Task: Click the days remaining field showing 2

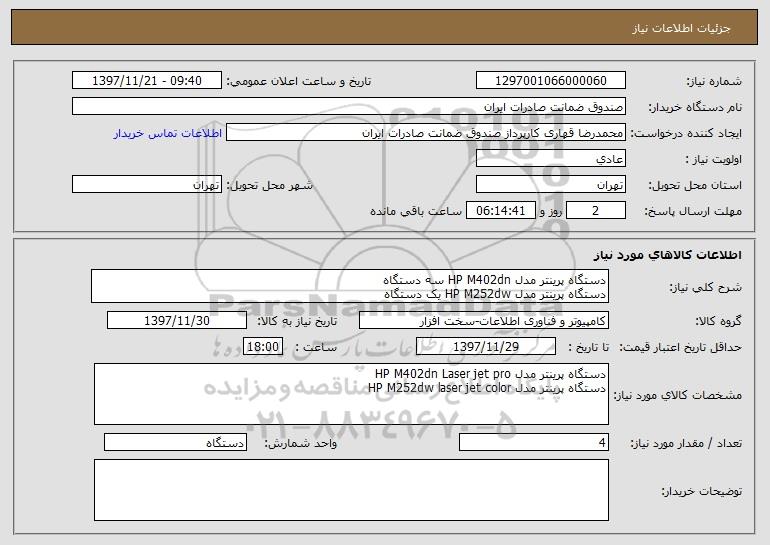Action: click(x=596, y=211)
